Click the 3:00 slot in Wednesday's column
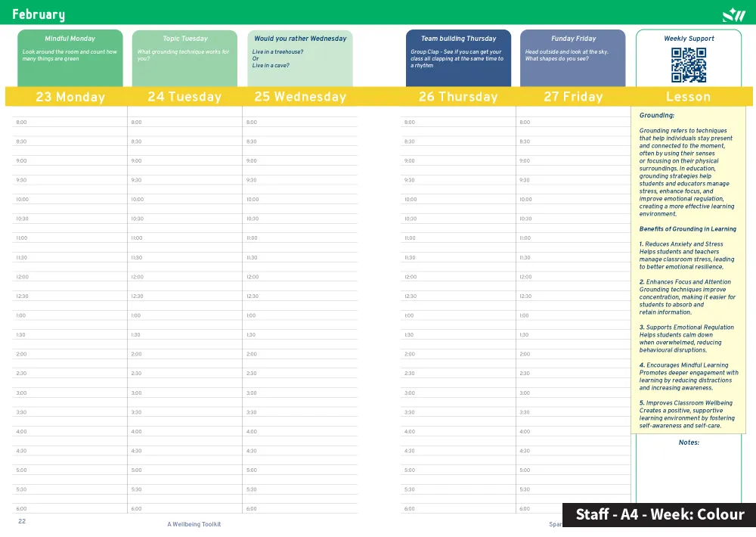Screen dimensions: 756x537 [x=300, y=393]
